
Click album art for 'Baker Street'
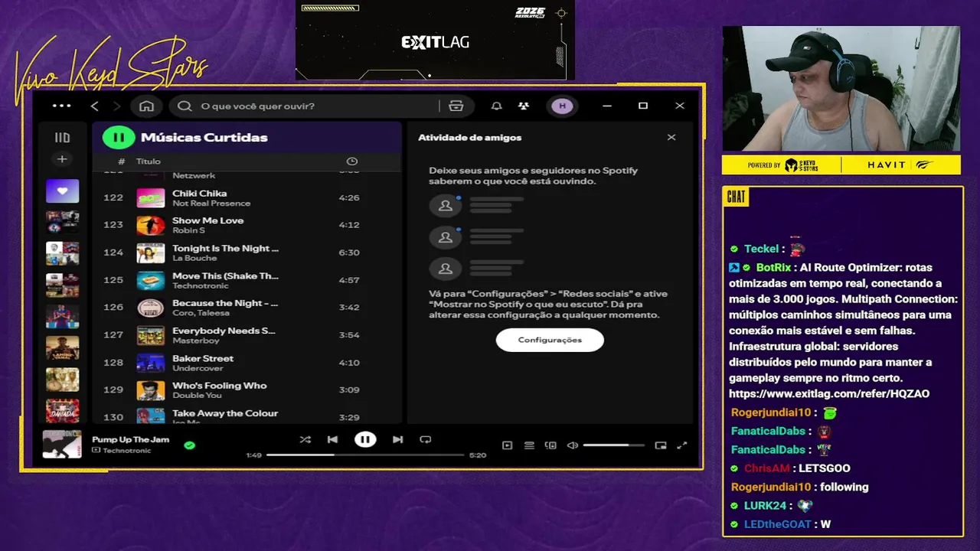click(x=151, y=363)
